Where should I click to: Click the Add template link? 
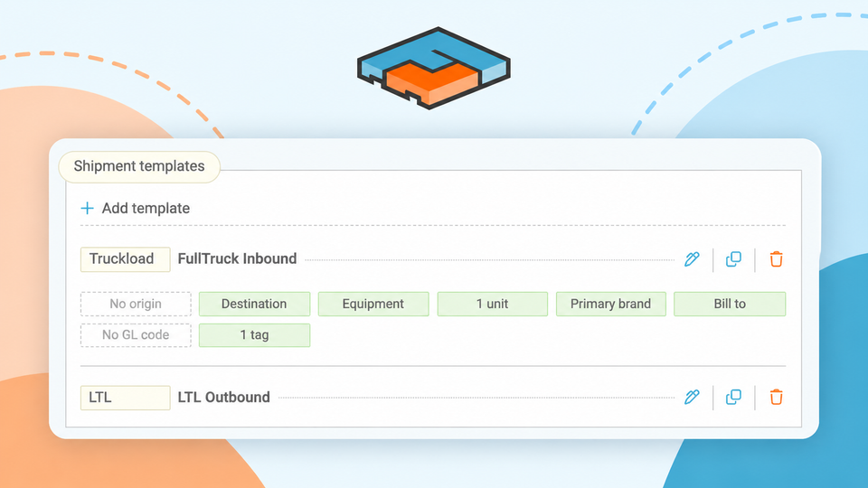click(146, 209)
